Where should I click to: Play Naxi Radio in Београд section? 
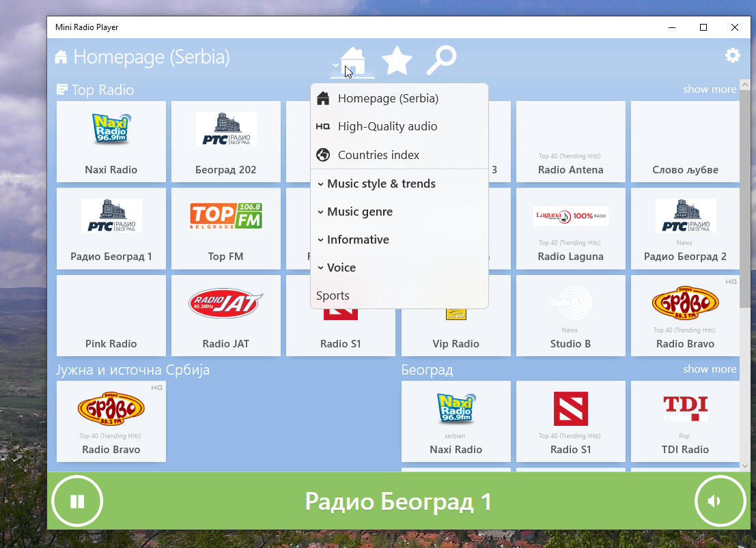(456, 421)
